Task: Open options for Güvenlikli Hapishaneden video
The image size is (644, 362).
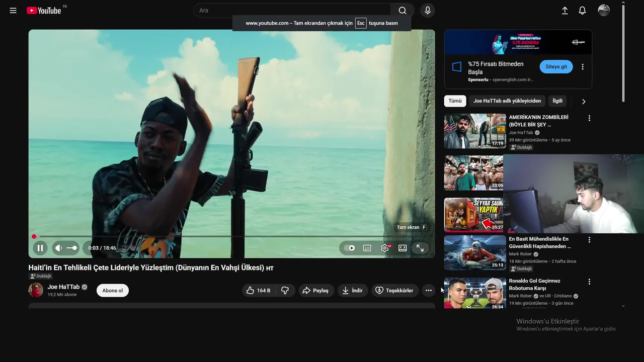Action: coord(589,240)
